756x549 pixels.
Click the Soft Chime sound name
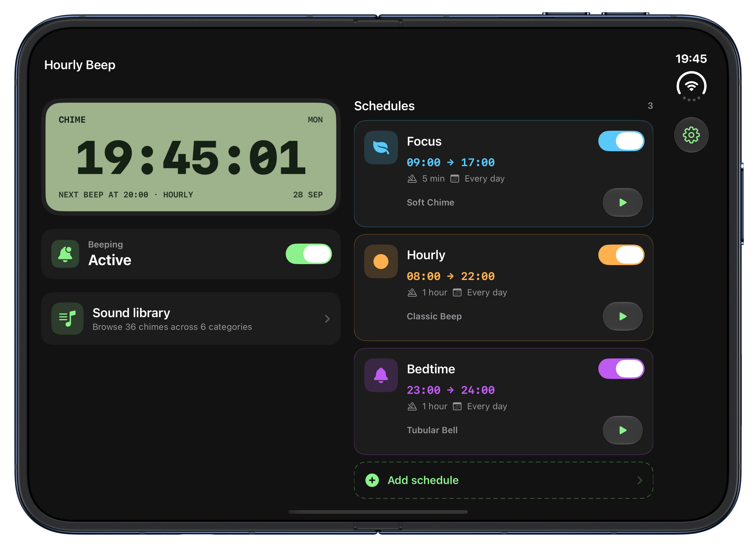tap(430, 203)
